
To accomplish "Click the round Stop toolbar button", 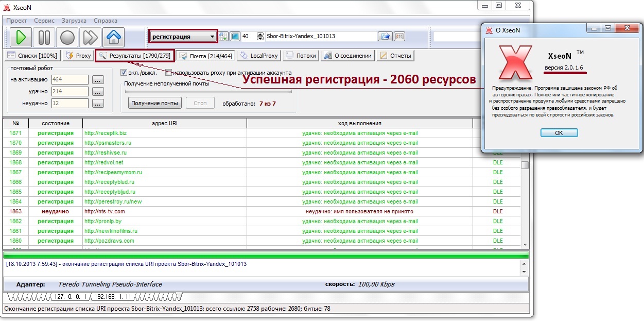I will [67, 37].
